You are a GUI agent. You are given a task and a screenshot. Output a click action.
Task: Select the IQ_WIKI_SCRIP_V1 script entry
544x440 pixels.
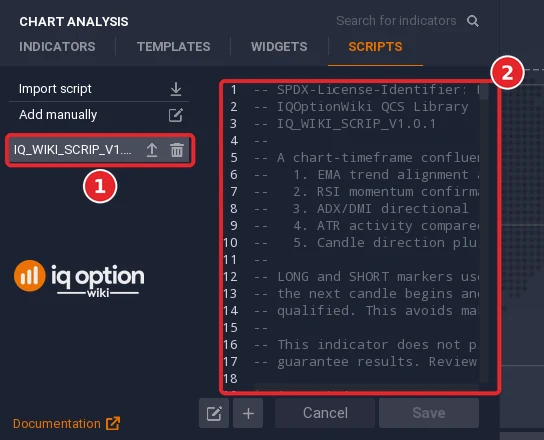coord(100,150)
